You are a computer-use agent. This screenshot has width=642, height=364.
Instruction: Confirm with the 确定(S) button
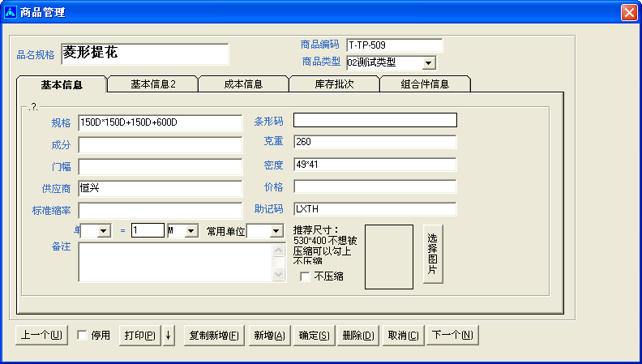314,336
